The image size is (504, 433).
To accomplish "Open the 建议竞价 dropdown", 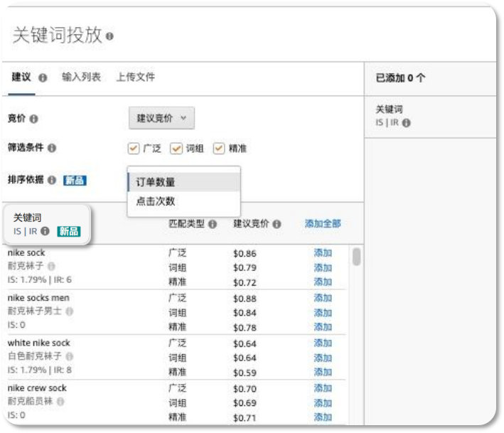I will coord(161,118).
